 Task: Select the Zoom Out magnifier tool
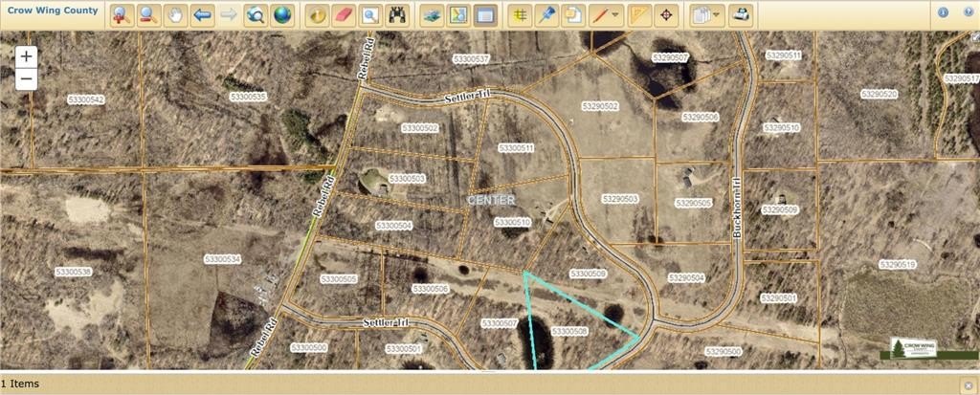(x=148, y=15)
